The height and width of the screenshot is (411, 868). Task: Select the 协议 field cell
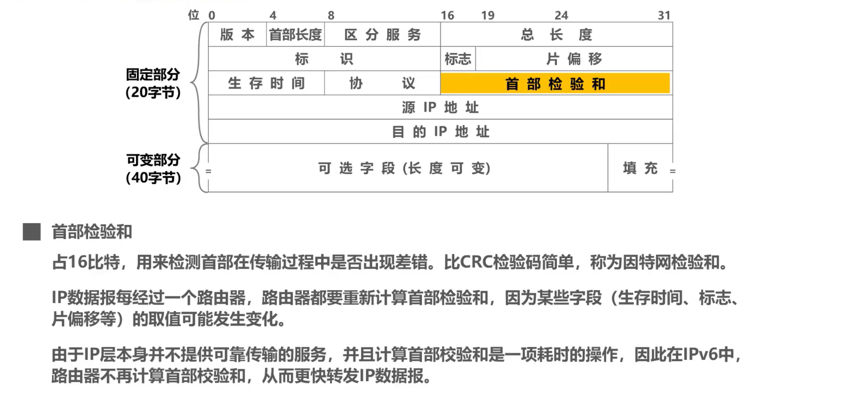pos(383,83)
